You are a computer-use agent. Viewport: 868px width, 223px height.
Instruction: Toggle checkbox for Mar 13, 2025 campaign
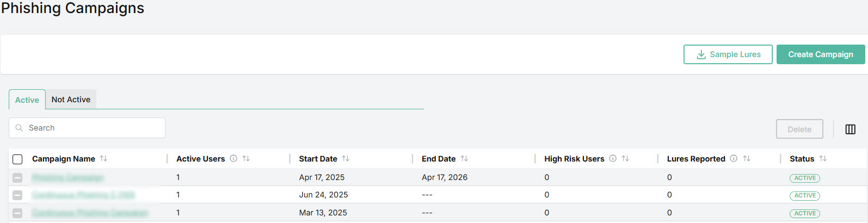pyautogui.click(x=17, y=213)
